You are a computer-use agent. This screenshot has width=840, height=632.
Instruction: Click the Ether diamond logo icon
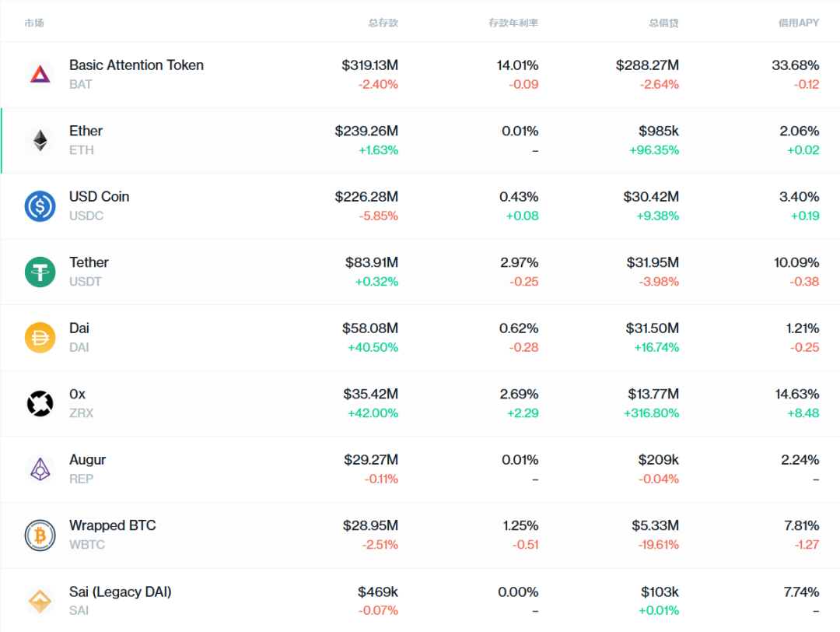coord(40,140)
